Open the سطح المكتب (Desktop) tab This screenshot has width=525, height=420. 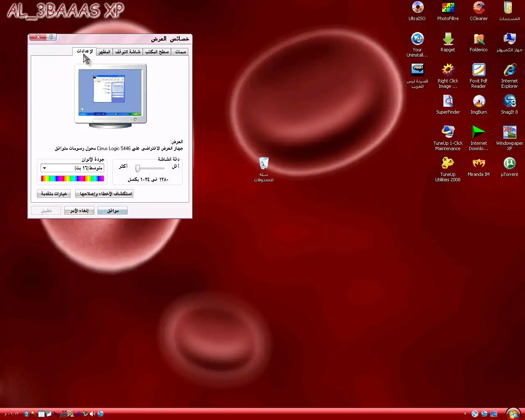click(x=157, y=52)
